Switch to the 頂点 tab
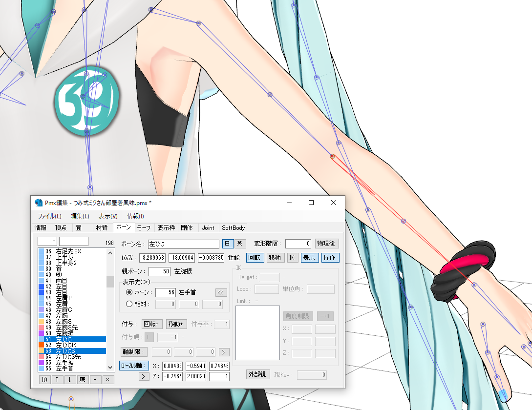This screenshot has width=532, height=410. pos(61,227)
